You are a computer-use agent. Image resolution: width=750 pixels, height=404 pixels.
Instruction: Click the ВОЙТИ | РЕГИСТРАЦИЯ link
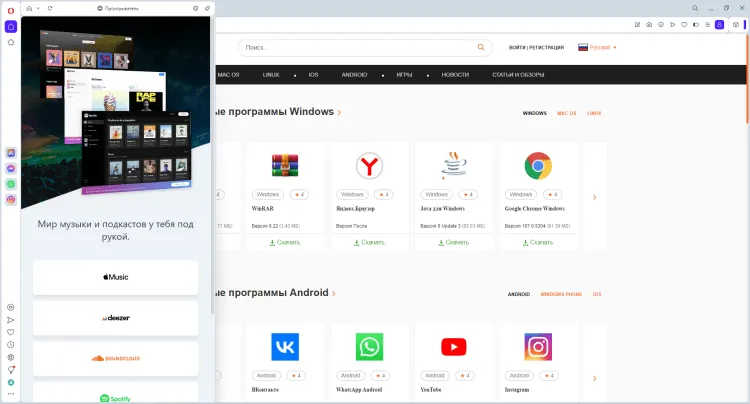536,47
